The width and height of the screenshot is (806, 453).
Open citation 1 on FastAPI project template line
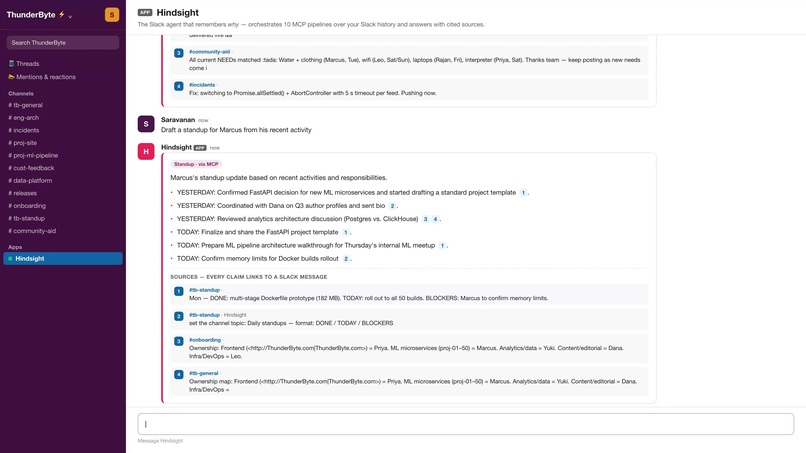345,232
